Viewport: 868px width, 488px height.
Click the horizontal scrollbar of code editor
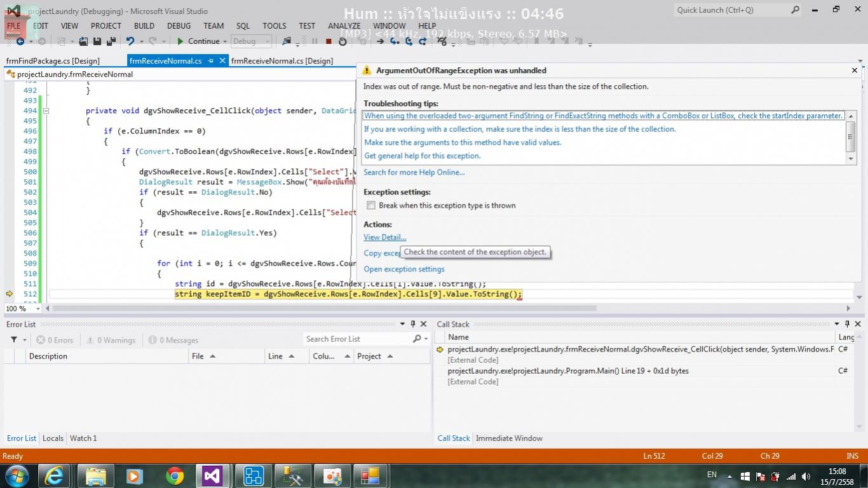point(324,308)
